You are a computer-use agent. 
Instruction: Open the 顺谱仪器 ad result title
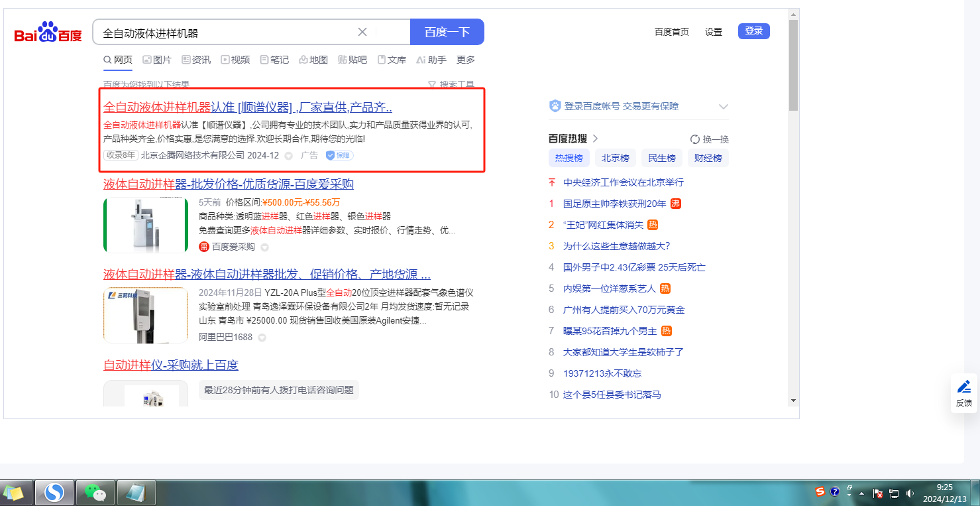248,107
